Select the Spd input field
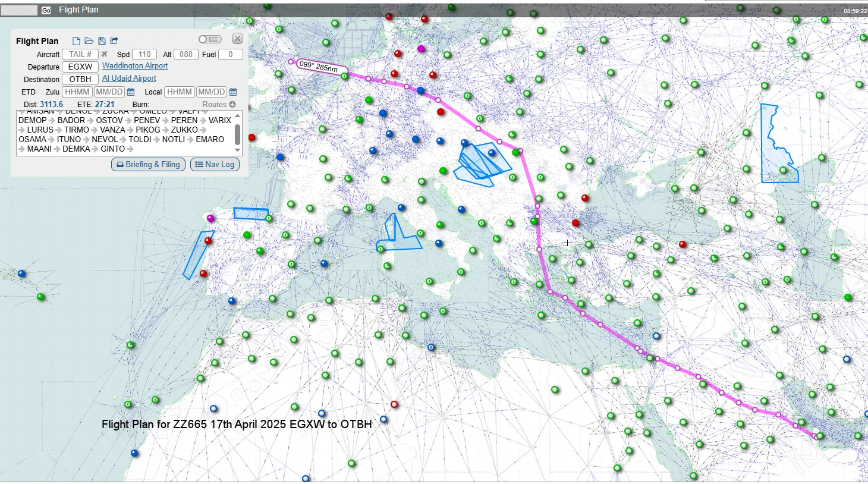Image resolution: width=868 pixels, height=484 pixels. (x=144, y=54)
